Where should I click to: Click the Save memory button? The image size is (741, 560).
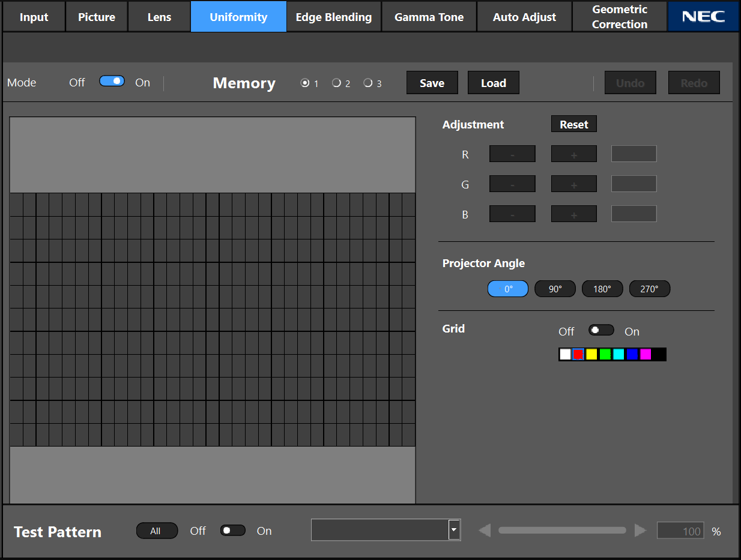click(432, 83)
